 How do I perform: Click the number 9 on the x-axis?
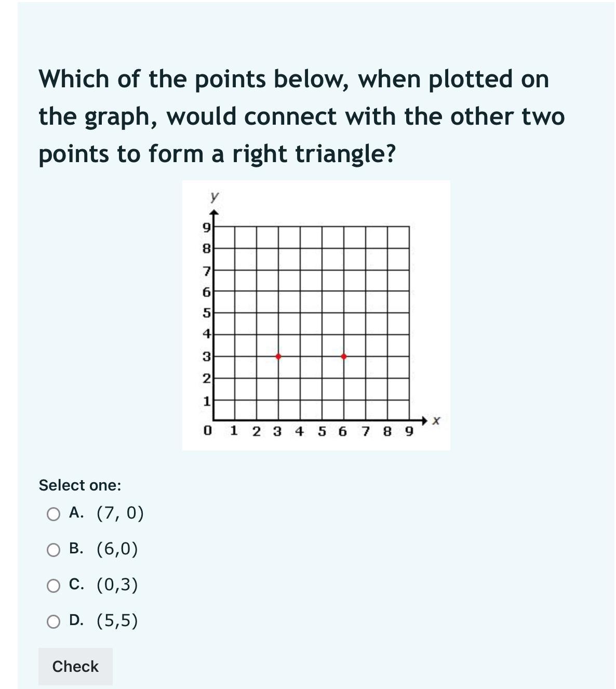(x=409, y=431)
